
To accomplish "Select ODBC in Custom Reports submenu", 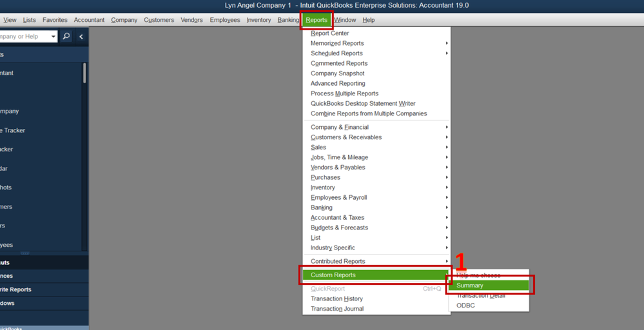I will pyautogui.click(x=489, y=306).
